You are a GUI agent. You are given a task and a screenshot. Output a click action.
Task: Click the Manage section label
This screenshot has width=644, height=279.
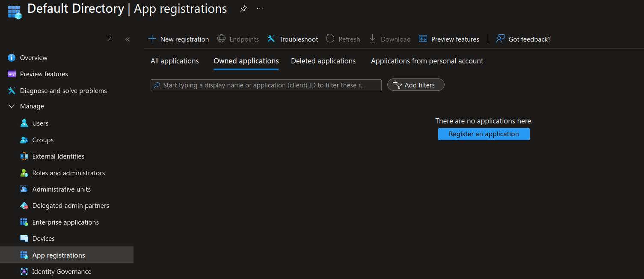(32, 106)
